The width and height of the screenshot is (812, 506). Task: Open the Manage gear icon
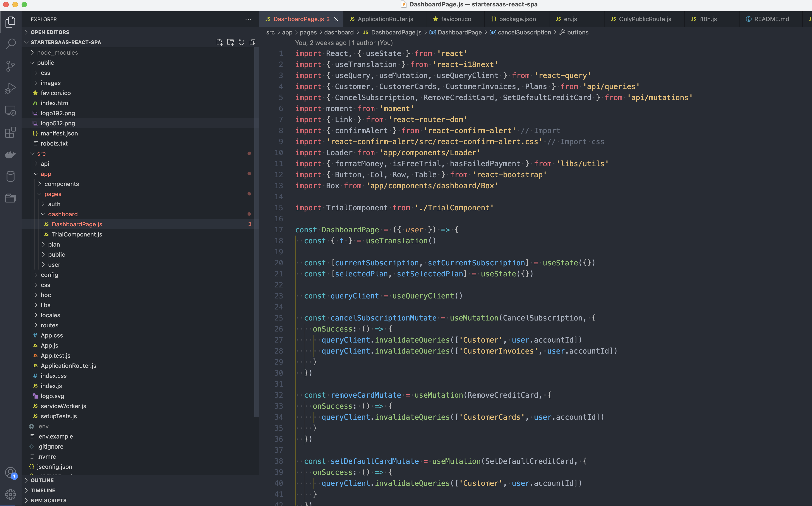10,494
